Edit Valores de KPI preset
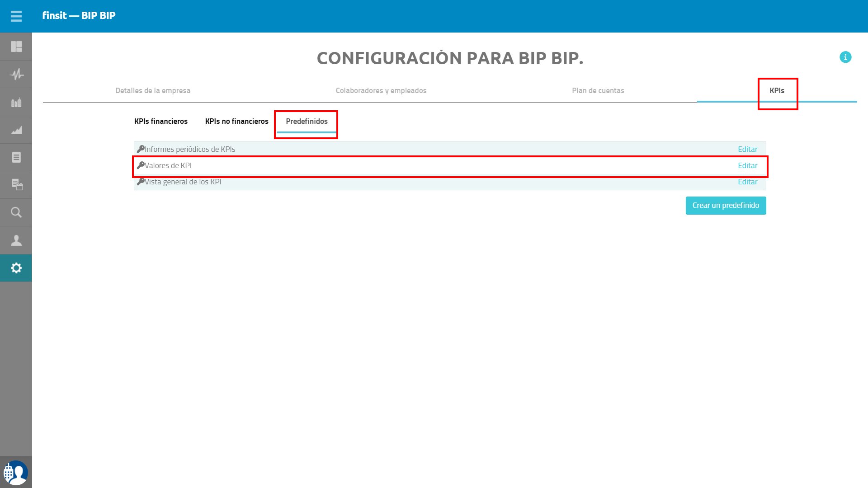This screenshot has width=868, height=488. [x=748, y=165]
